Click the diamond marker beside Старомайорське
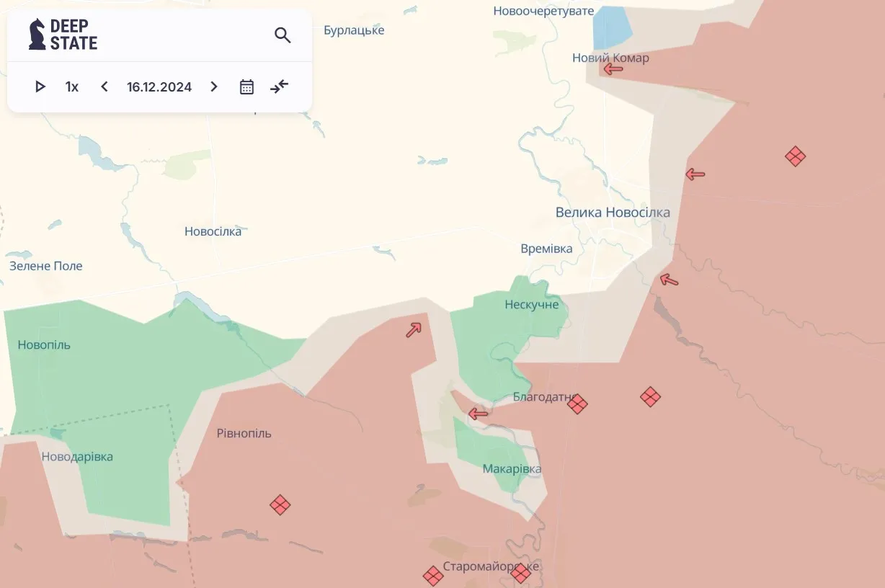Screen dimensions: 885x588 tap(433, 576)
